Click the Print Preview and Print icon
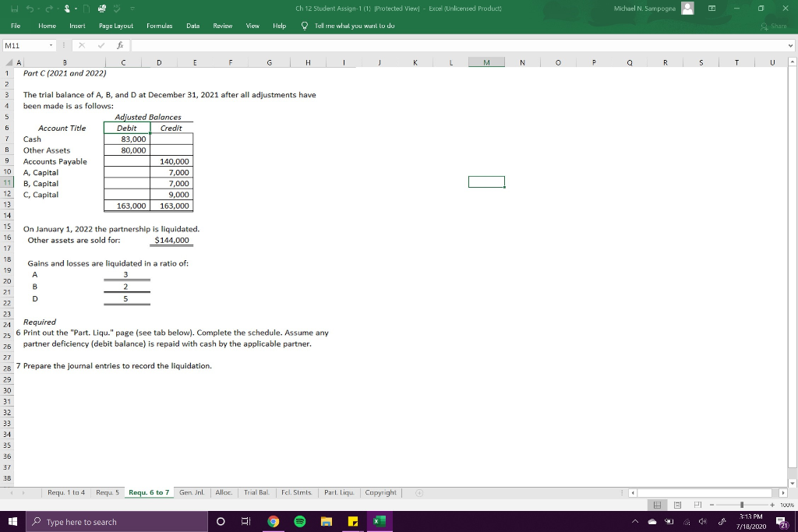Image resolution: width=798 pixels, height=532 pixels. [102, 9]
